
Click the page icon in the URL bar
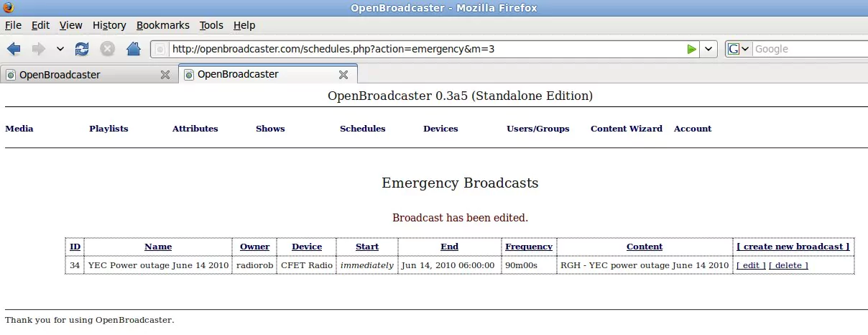click(161, 49)
